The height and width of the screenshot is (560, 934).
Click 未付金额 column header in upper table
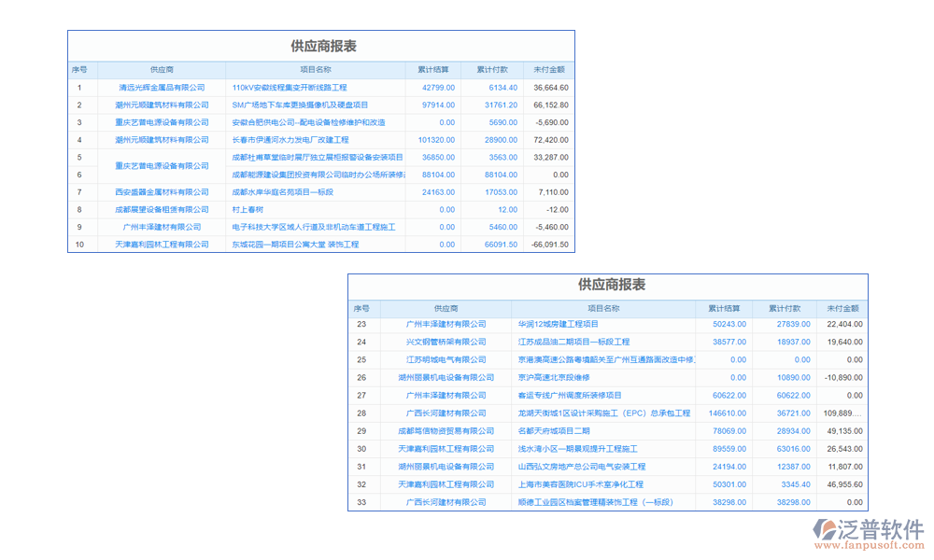548,69
